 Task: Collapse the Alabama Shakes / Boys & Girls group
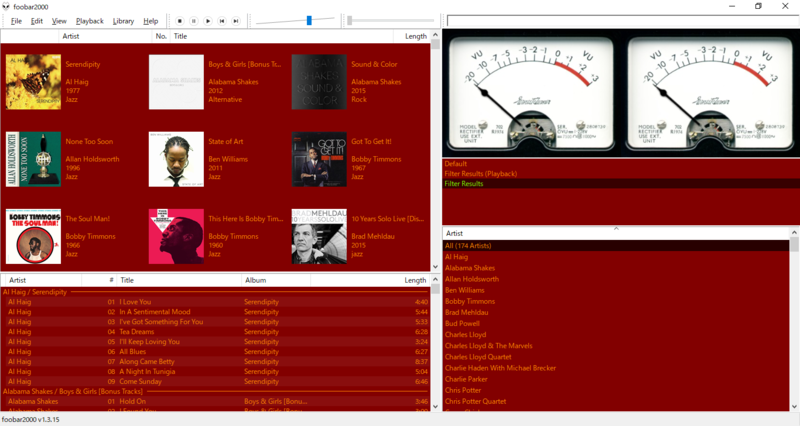coord(215,391)
